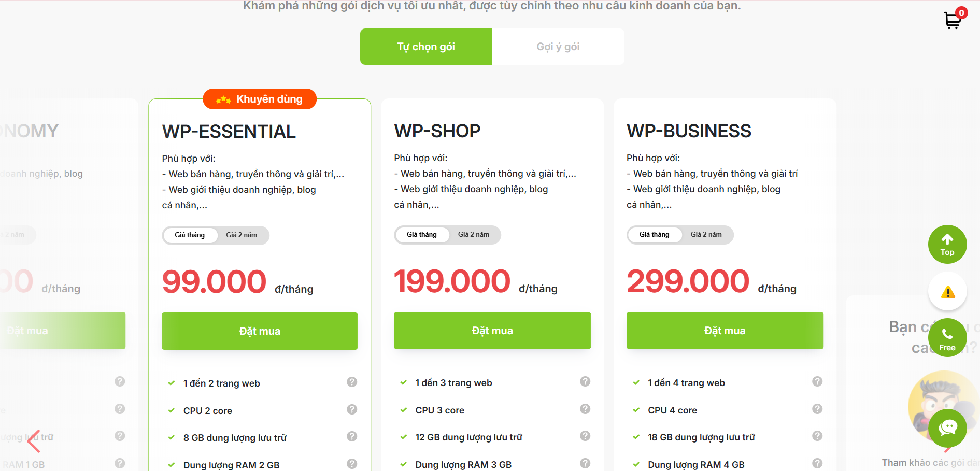Select Giá tháng for WP-BUSINESS plan

tap(654, 235)
